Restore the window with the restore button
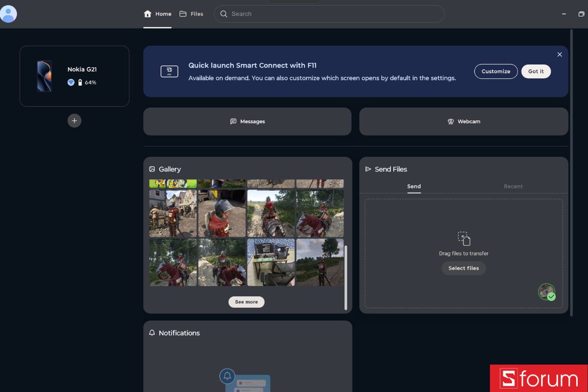This screenshot has height=392, width=588. (x=581, y=14)
